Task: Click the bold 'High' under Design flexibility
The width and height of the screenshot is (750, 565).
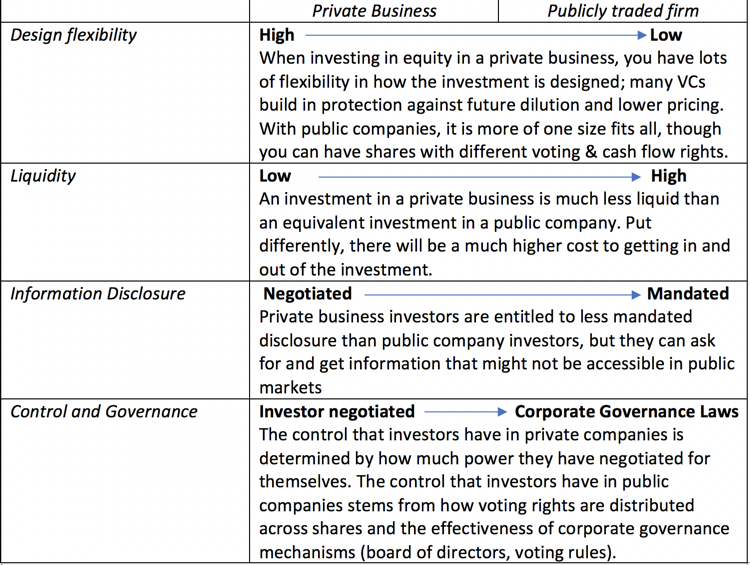Action: [x=276, y=35]
